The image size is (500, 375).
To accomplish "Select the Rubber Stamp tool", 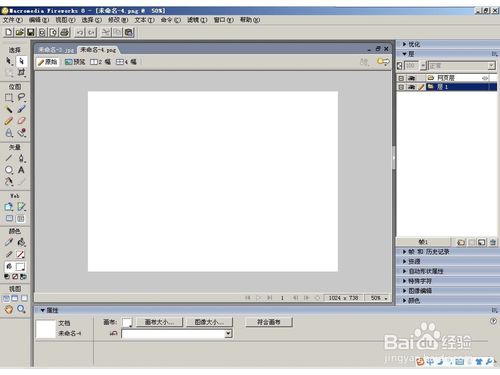I will pos(21,133).
